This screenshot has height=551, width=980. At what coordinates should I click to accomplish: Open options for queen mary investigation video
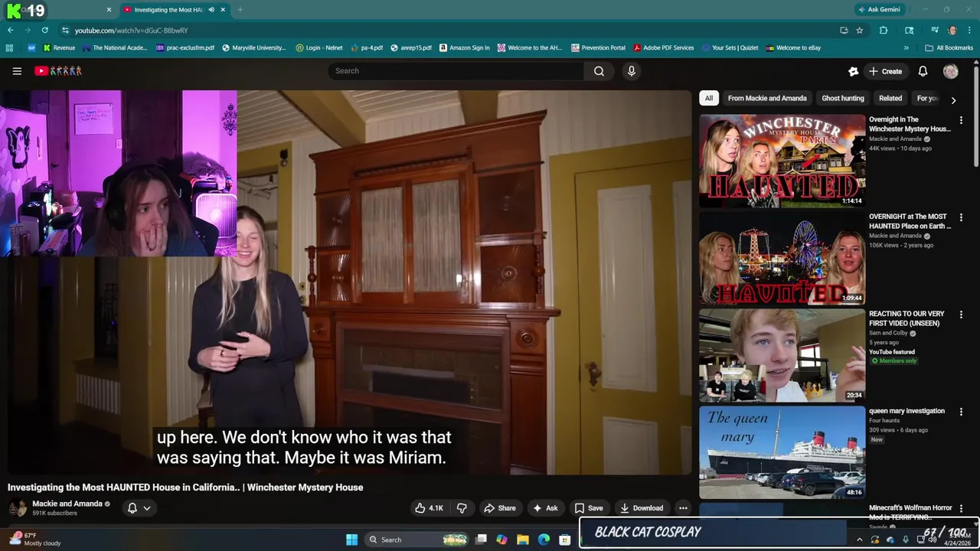pos(961,412)
